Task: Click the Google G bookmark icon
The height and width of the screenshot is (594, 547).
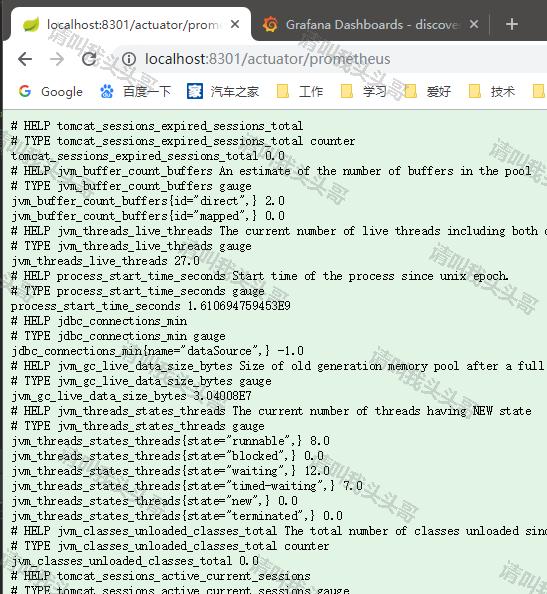Action: (25, 91)
